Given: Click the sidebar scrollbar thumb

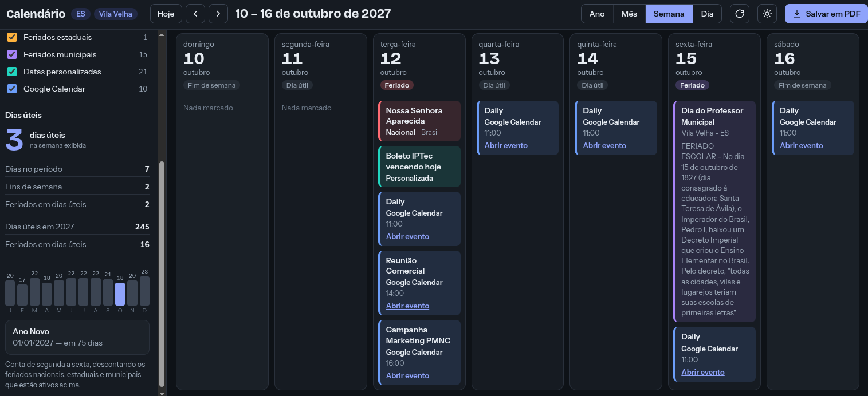Looking at the screenshot, I should click(x=162, y=274).
